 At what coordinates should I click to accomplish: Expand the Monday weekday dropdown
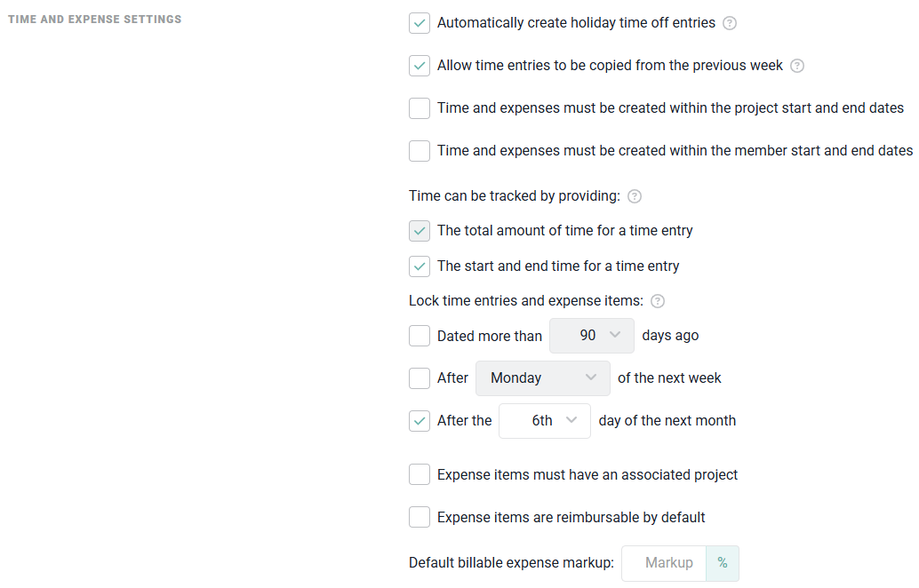pos(543,378)
